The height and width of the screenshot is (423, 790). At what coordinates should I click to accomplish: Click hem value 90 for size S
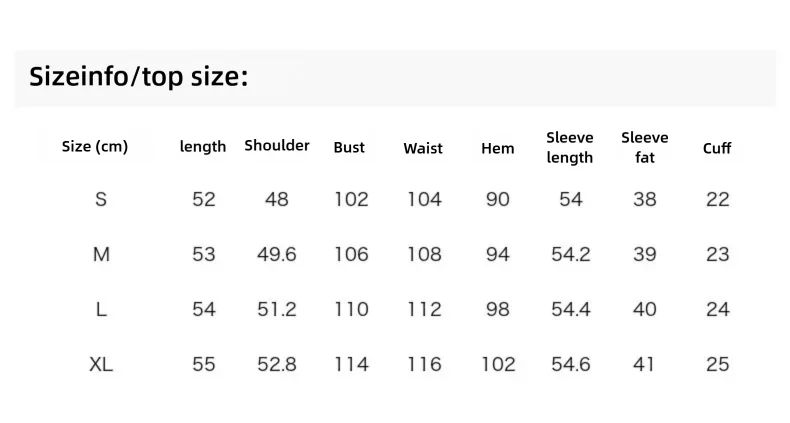[x=498, y=199]
